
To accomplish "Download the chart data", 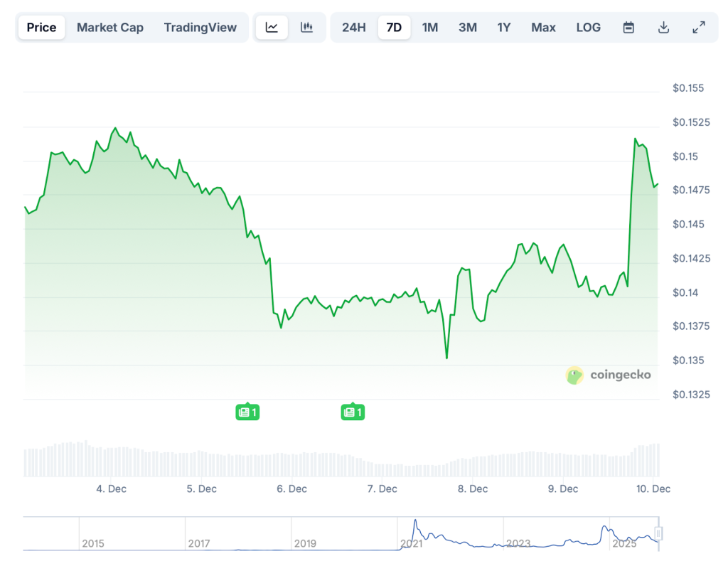I will click(663, 28).
